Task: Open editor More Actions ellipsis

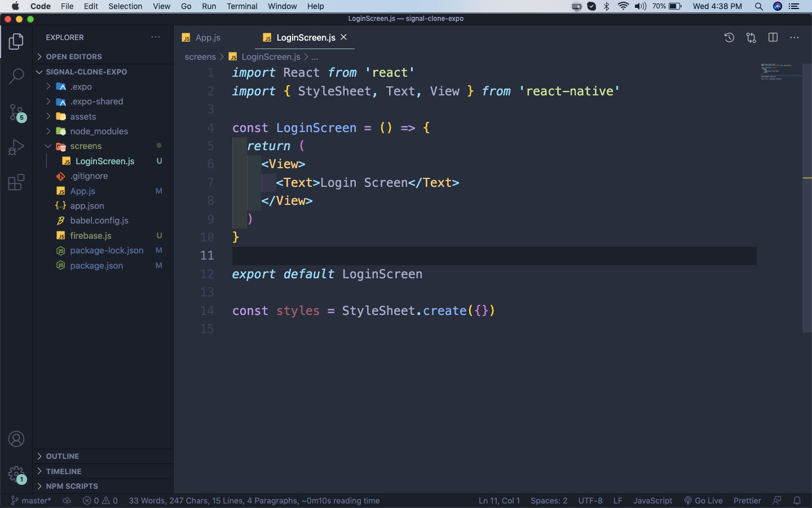Action: [795, 38]
